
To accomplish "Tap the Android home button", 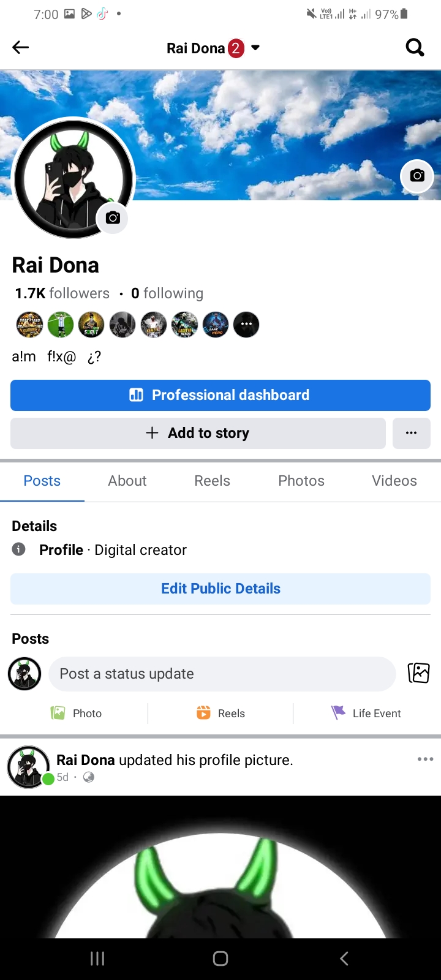I will (x=221, y=959).
